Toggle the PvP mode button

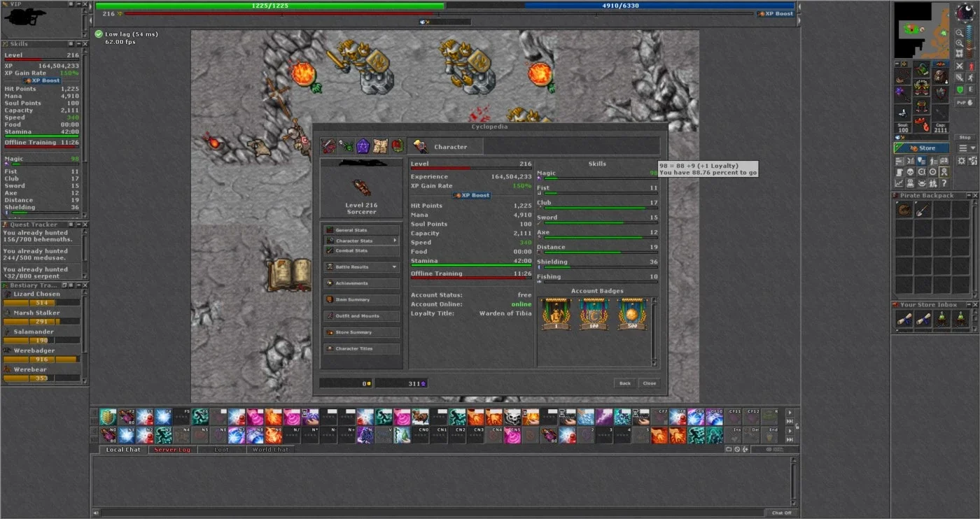[965, 102]
